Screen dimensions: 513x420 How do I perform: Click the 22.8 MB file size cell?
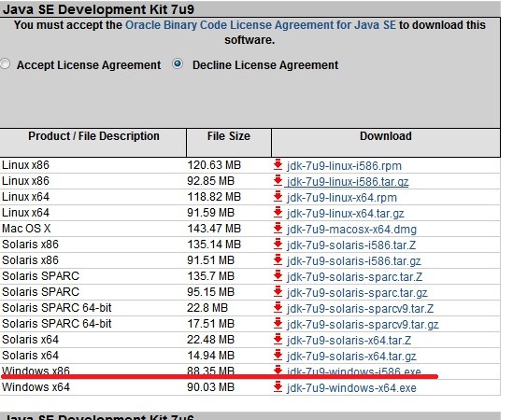207,308
